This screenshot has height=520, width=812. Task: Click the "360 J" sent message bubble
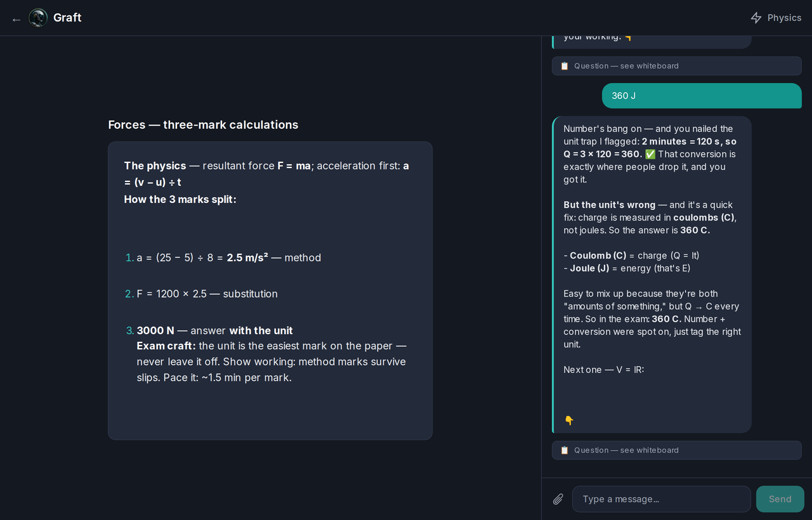(x=702, y=96)
